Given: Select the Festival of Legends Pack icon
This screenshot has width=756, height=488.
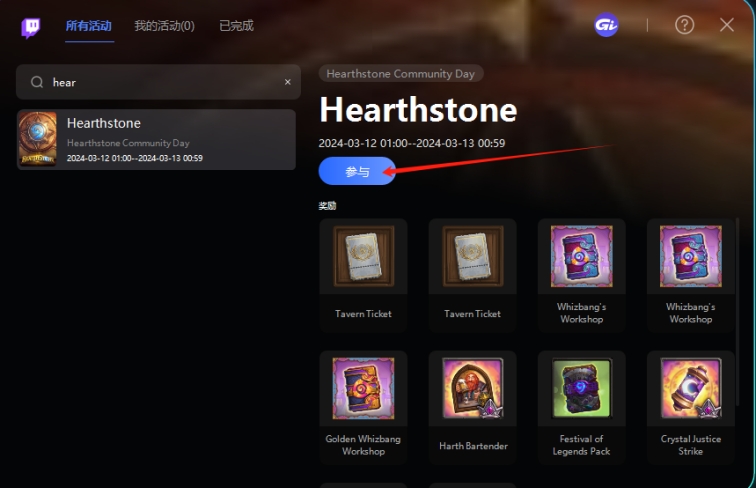Looking at the screenshot, I should point(582,388).
